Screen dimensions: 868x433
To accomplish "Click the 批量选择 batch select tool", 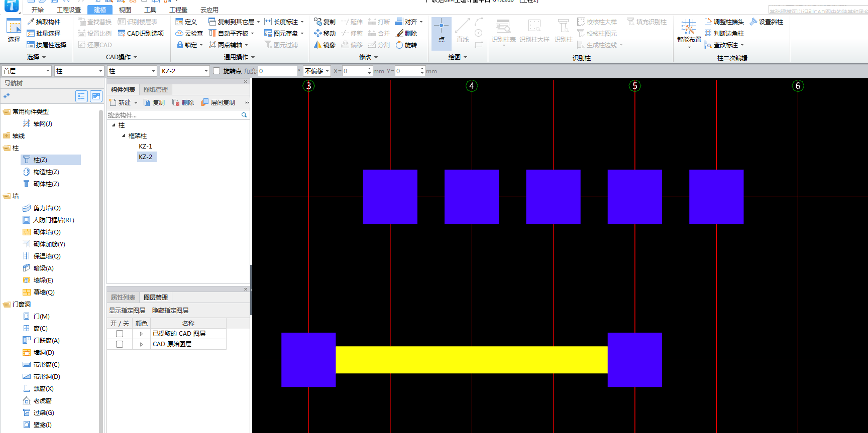I will point(44,33).
